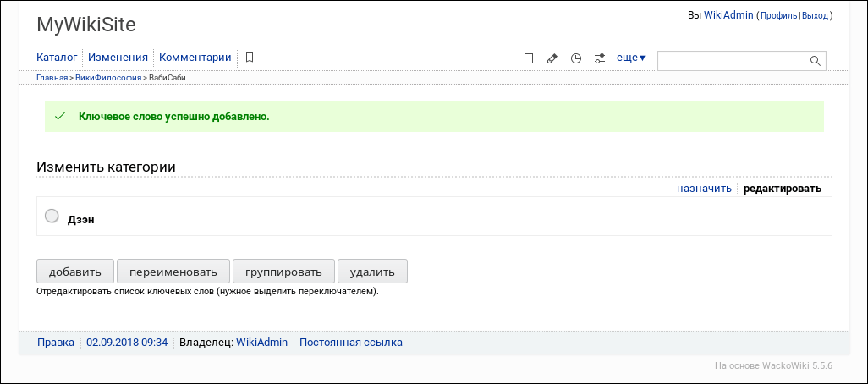Open the Комментарии section
868x384 pixels.
(195, 58)
